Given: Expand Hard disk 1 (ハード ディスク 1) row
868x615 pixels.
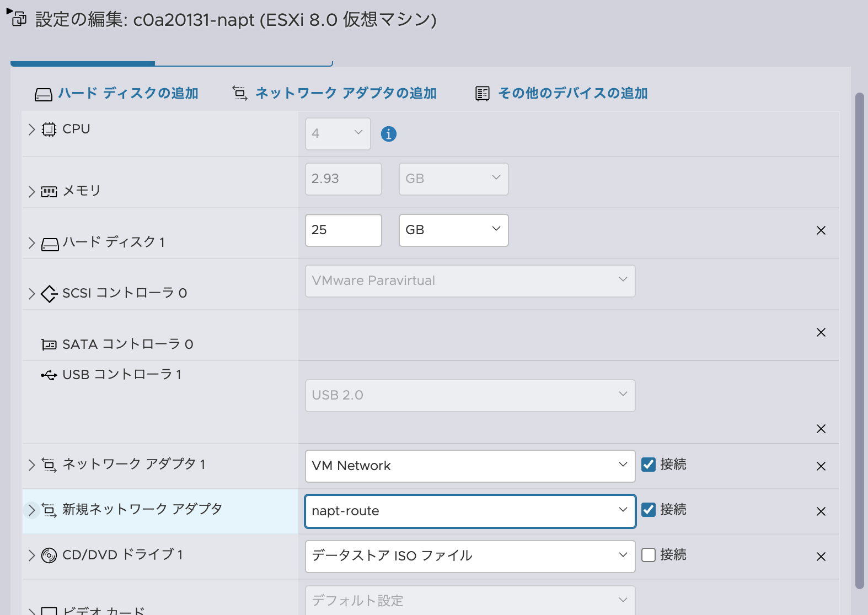Looking at the screenshot, I should tap(31, 243).
